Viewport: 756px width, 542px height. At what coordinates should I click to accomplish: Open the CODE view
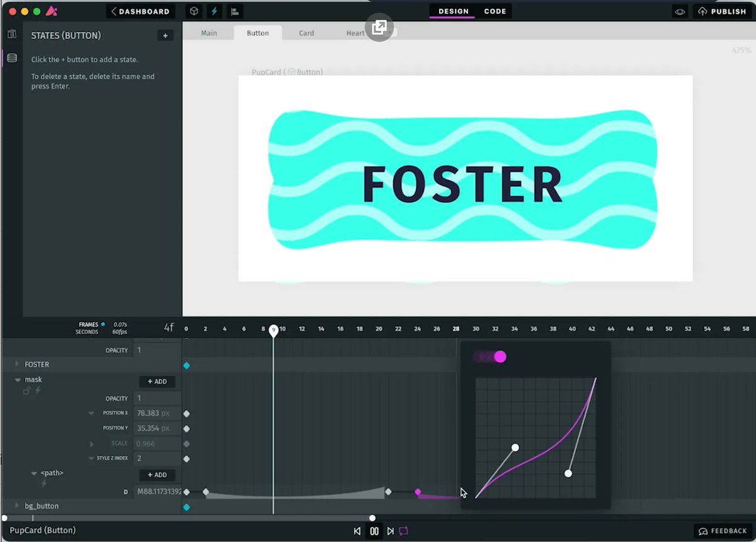(x=495, y=11)
